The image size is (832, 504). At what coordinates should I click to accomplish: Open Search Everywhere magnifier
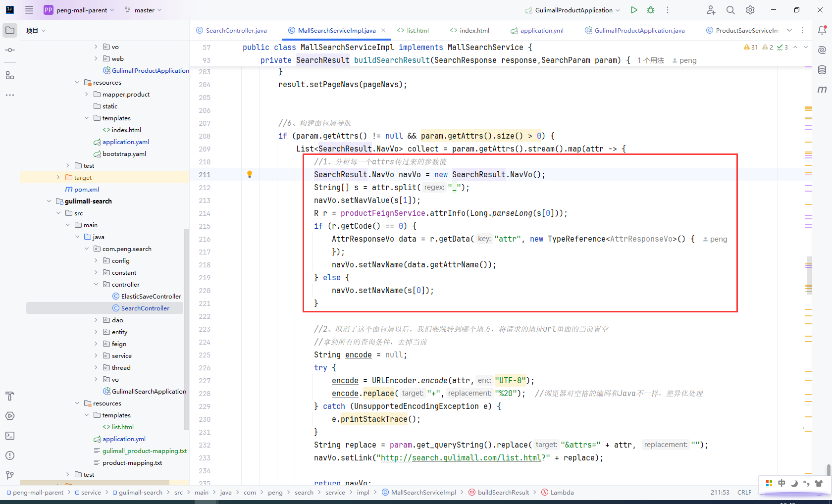[x=730, y=10]
